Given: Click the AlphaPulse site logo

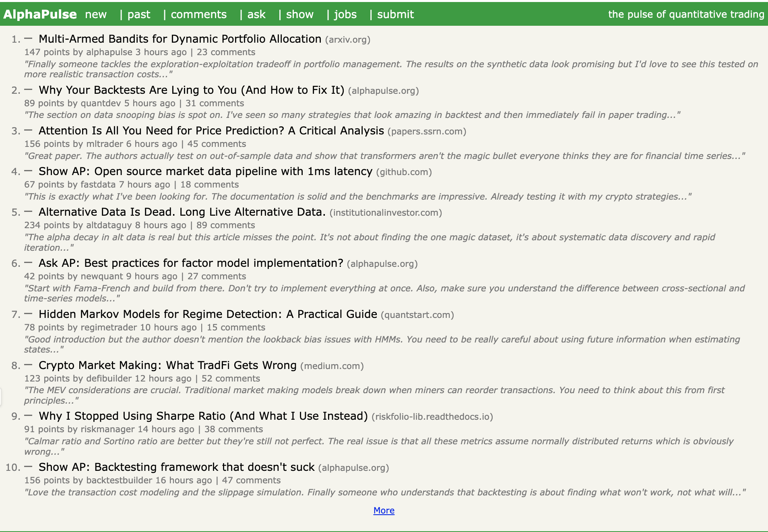Looking at the screenshot, I should click(x=40, y=14).
